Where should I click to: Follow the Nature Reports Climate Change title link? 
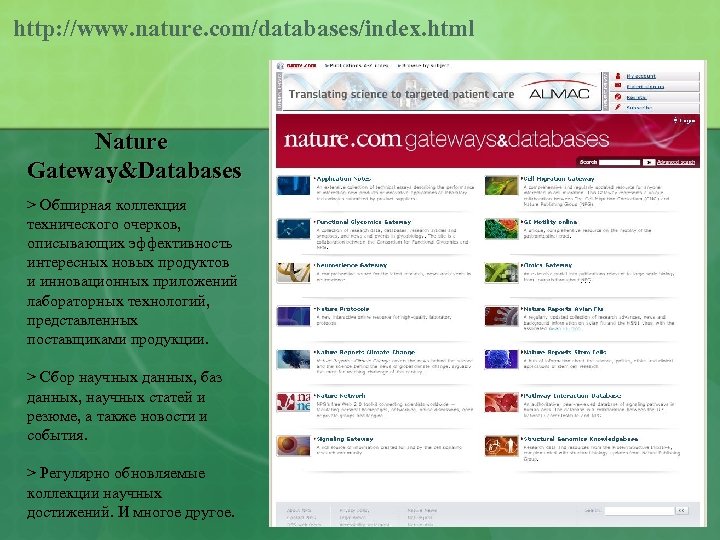point(366,352)
